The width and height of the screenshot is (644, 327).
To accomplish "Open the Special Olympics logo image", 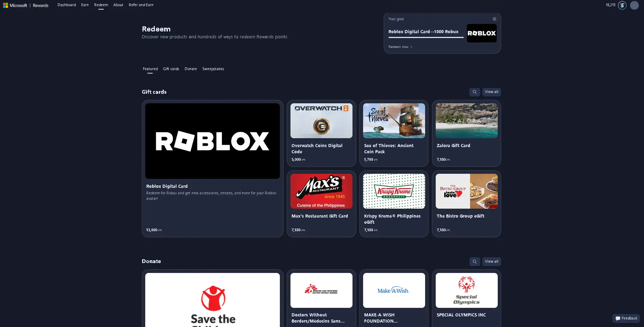I will (x=467, y=290).
